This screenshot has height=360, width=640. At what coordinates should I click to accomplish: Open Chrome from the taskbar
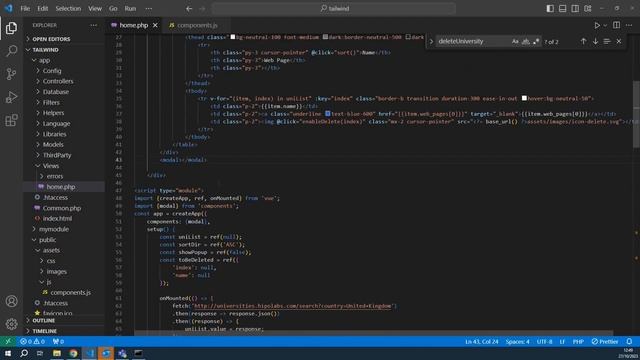(x=73, y=353)
